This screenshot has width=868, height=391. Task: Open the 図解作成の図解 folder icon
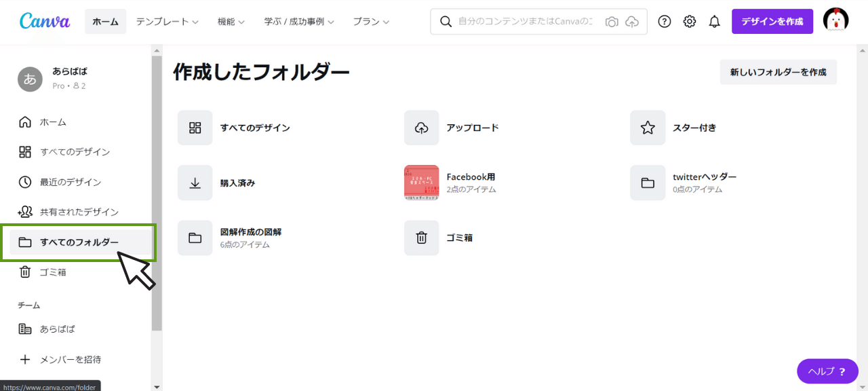[x=195, y=238]
